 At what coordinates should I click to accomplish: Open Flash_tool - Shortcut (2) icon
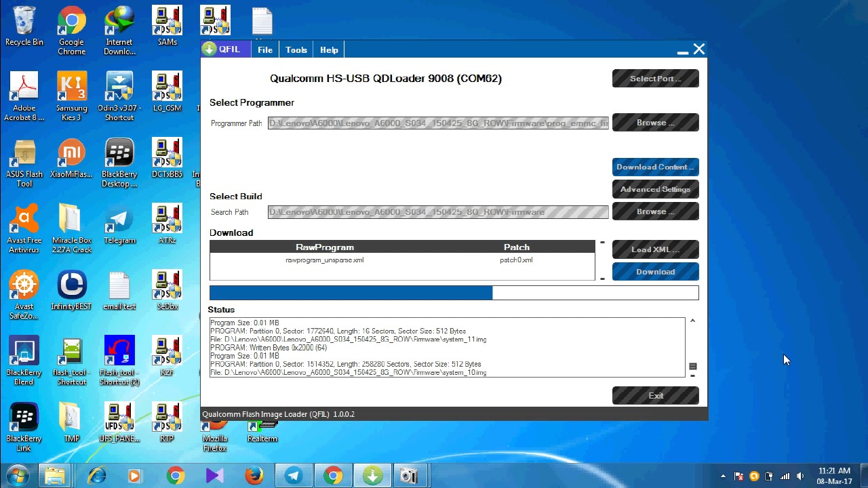pos(119,361)
